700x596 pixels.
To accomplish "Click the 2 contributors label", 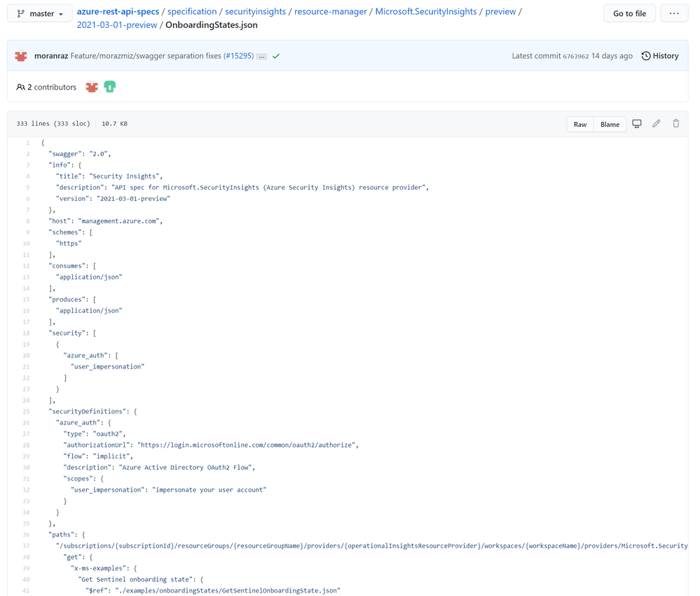I will 46,88.
